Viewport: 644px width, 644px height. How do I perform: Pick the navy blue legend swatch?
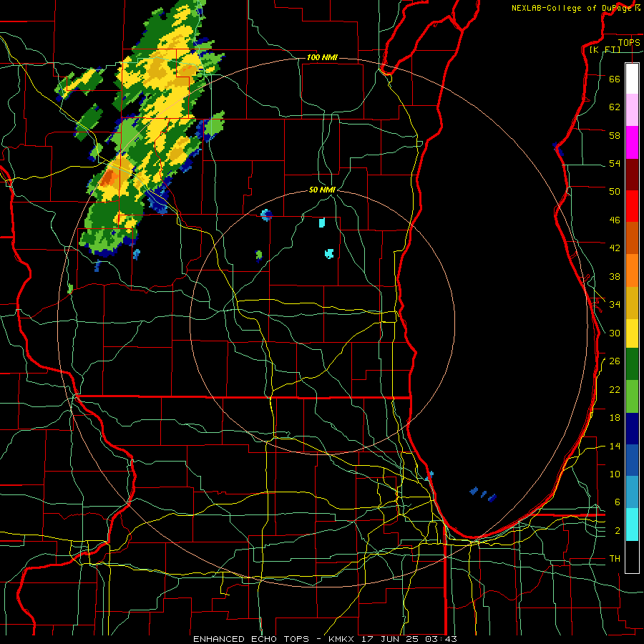(x=632, y=429)
